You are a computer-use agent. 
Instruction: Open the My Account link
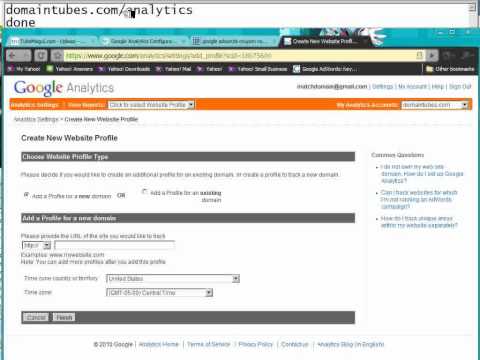pyautogui.click(x=412, y=87)
